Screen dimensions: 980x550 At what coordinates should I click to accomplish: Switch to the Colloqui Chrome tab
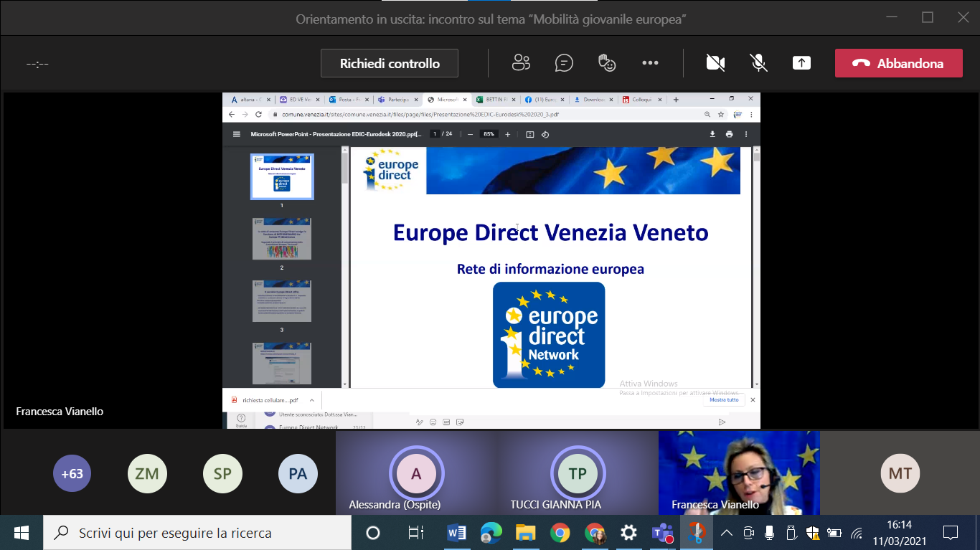(642, 100)
